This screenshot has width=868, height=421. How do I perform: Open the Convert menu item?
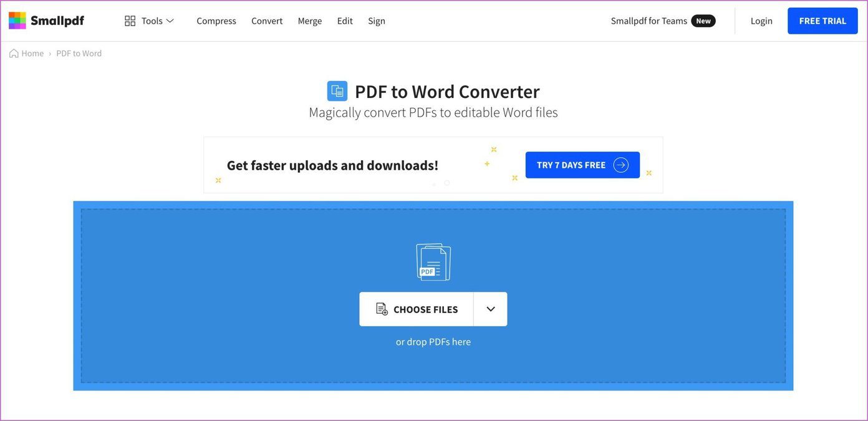click(x=267, y=21)
